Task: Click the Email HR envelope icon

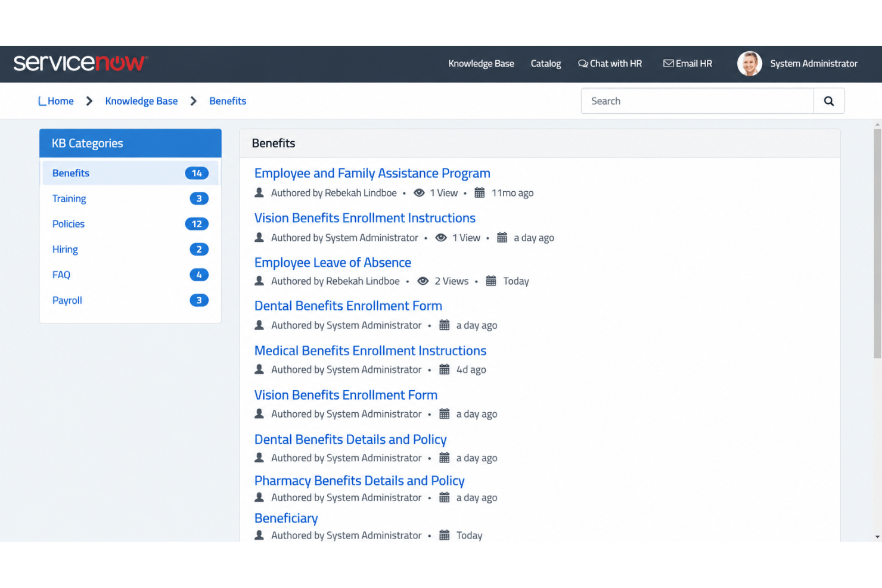Action: coord(668,63)
